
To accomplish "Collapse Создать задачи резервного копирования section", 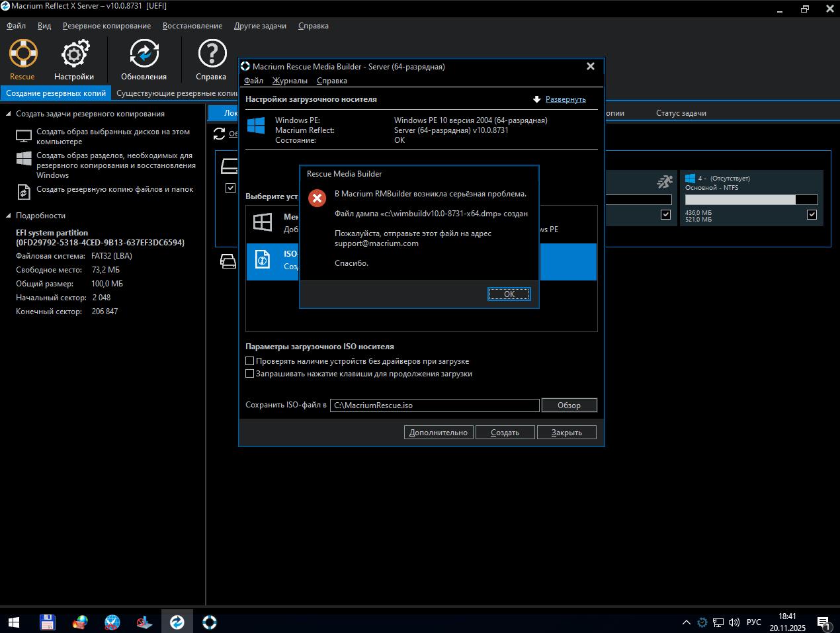I will click(9, 114).
